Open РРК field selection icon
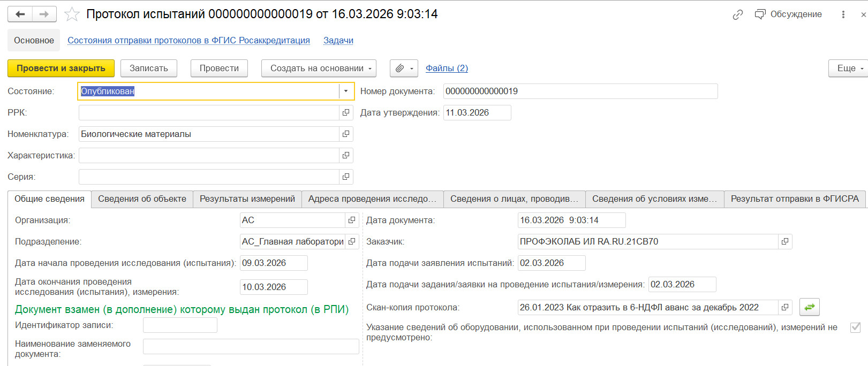 (346, 112)
